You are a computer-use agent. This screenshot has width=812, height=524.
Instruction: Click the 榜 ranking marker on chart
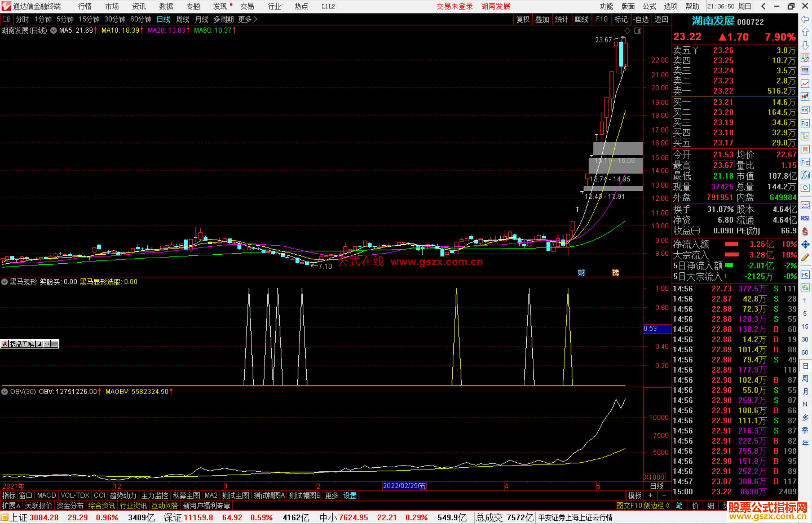[x=615, y=272]
